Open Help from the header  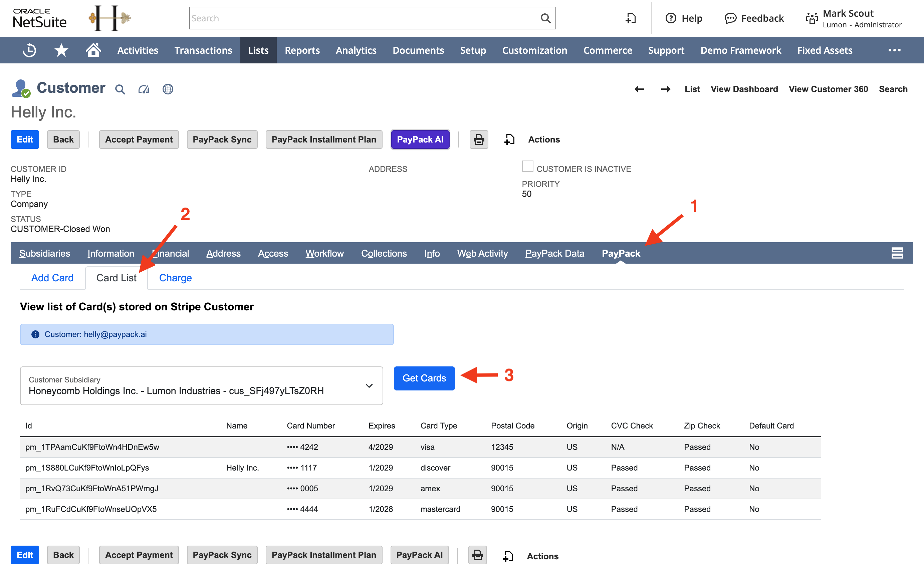684,18
